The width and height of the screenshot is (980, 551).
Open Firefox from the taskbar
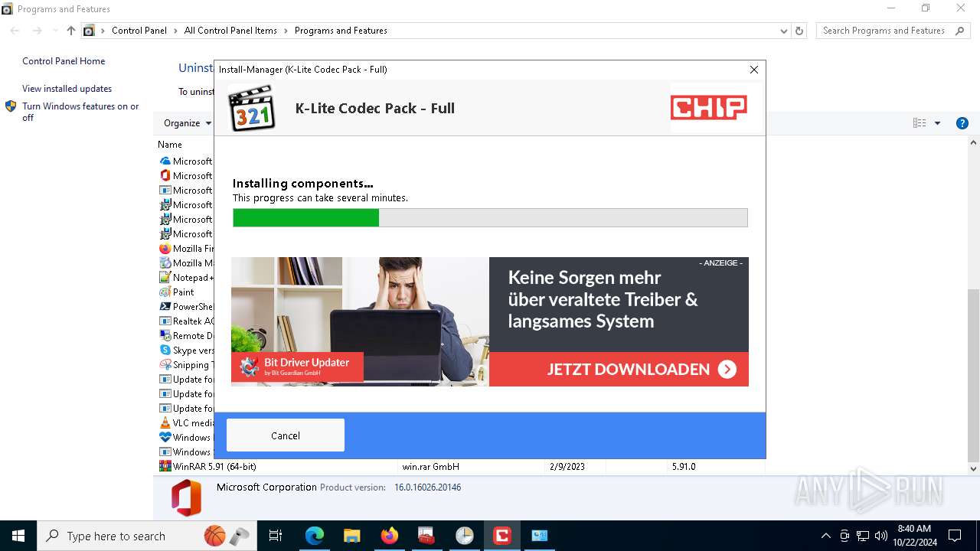pyautogui.click(x=390, y=536)
